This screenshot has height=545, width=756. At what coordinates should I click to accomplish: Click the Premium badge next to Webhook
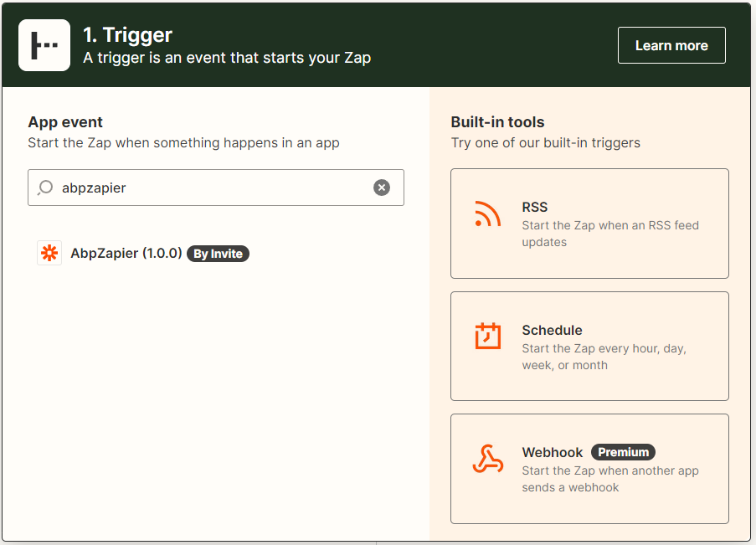(623, 452)
